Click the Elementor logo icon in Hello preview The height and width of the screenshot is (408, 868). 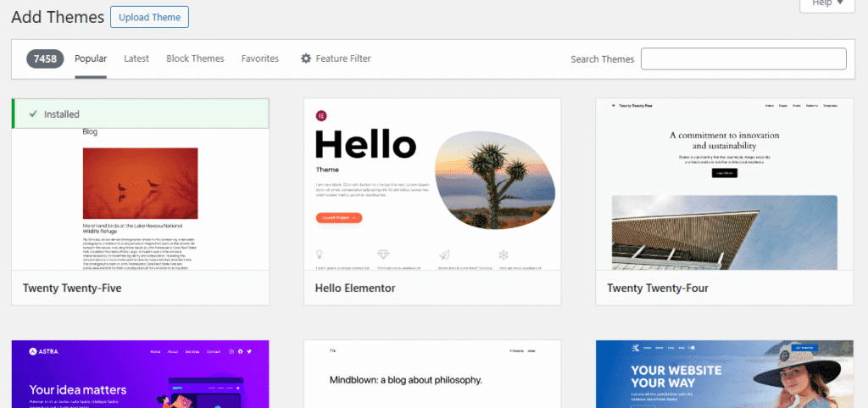[x=321, y=115]
